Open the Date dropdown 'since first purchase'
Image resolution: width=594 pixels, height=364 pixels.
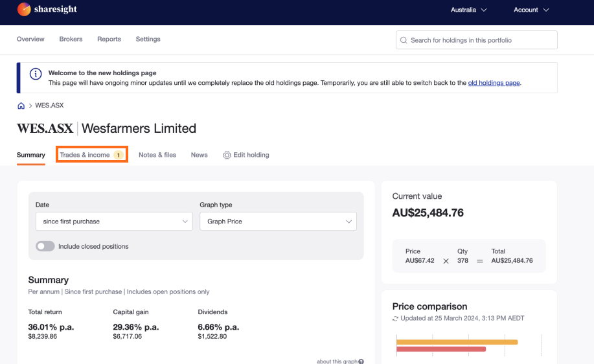[x=114, y=222]
